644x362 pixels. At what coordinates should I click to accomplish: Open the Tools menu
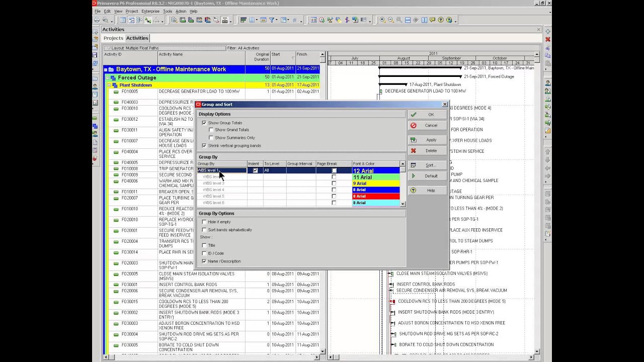tap(168, 11)
